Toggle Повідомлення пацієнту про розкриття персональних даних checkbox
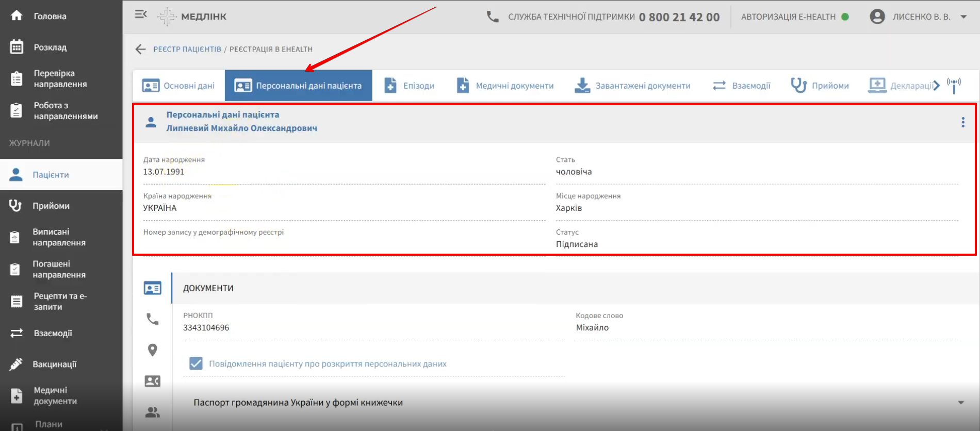The width and height of the screenshot is (980, 431). coord(196,363)
